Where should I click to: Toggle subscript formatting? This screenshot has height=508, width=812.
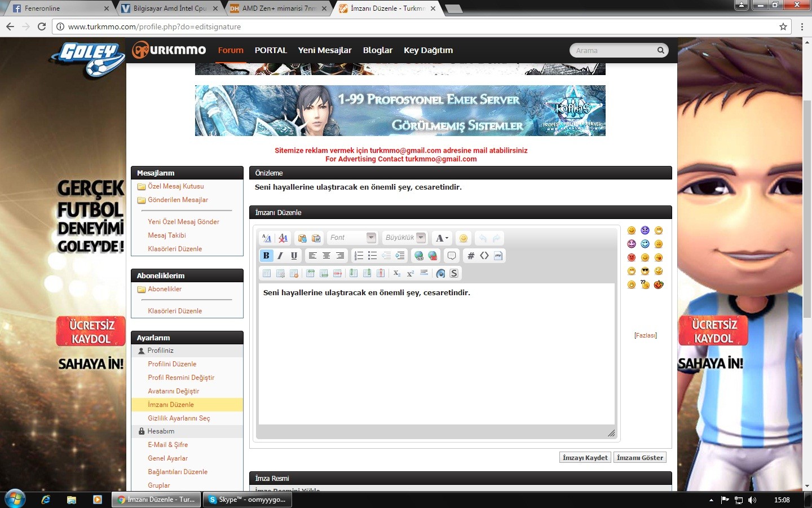(x=397, y=273)
